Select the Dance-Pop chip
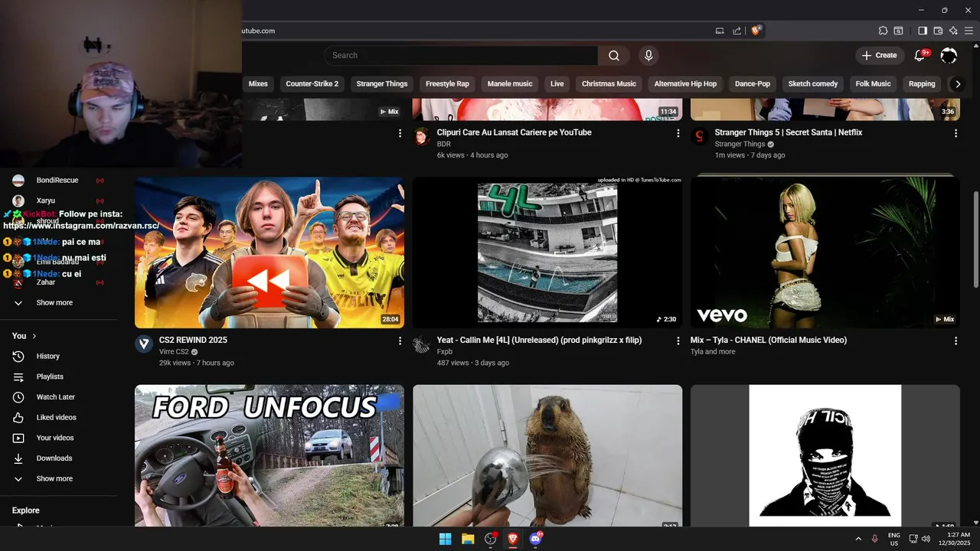Image resolution: width=980 pixels, height=551 pixels. [753, 84]
